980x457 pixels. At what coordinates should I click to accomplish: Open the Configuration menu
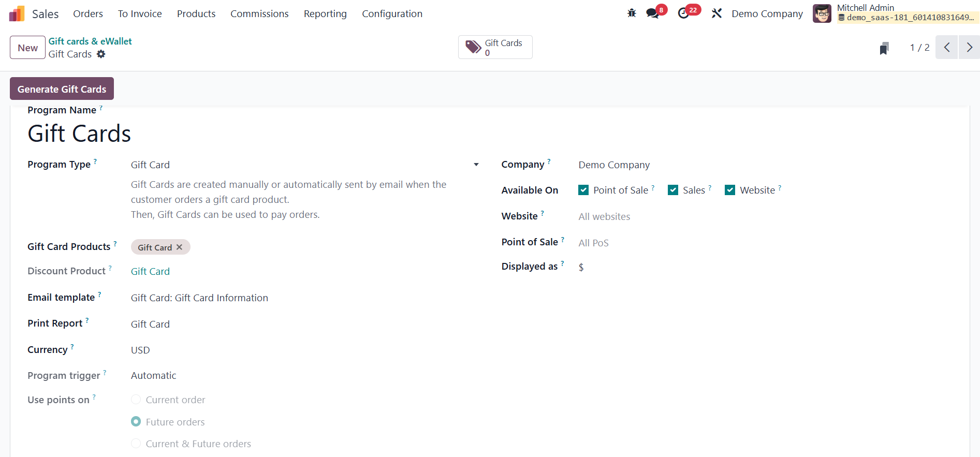coord(392,14)
